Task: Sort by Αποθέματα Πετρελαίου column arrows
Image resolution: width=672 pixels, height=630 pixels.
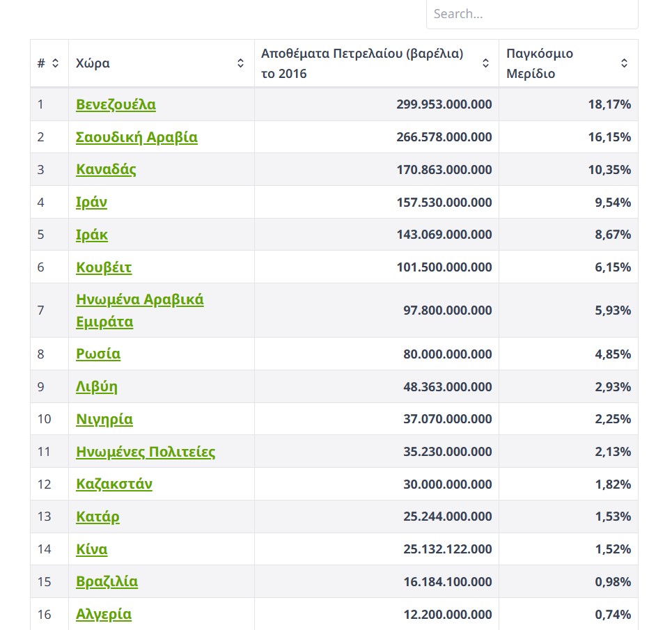Action: click(485, 63)
